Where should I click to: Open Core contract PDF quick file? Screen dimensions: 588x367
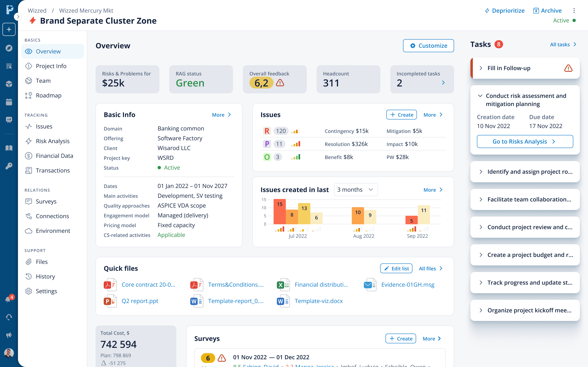tap(148, 284)
